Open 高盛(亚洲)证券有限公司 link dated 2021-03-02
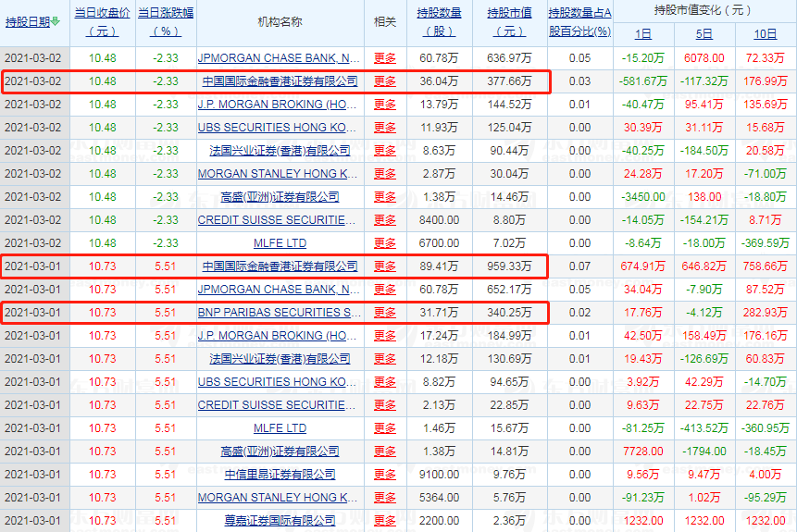 click(280, 197)
